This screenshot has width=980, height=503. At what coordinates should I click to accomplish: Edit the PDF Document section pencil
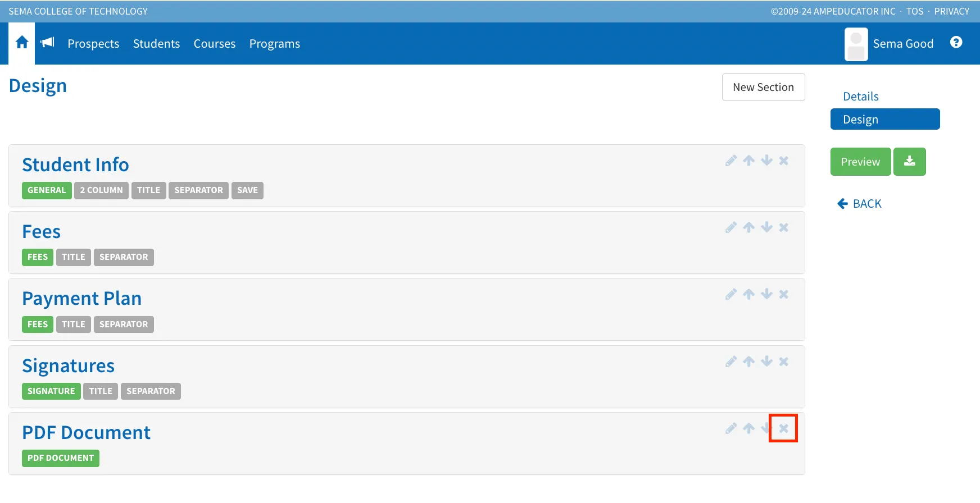coord(731,428)
